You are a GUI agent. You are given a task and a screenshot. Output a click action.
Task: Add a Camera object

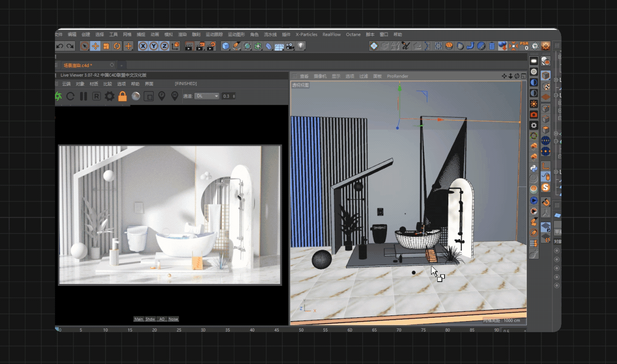[290, 46]
